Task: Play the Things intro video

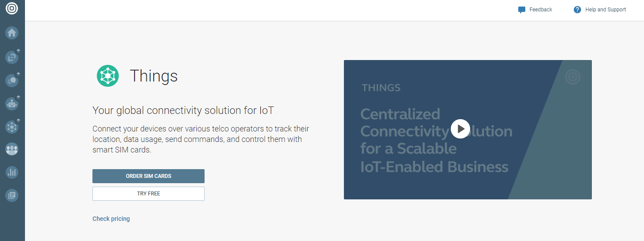Action: [460, 129]
